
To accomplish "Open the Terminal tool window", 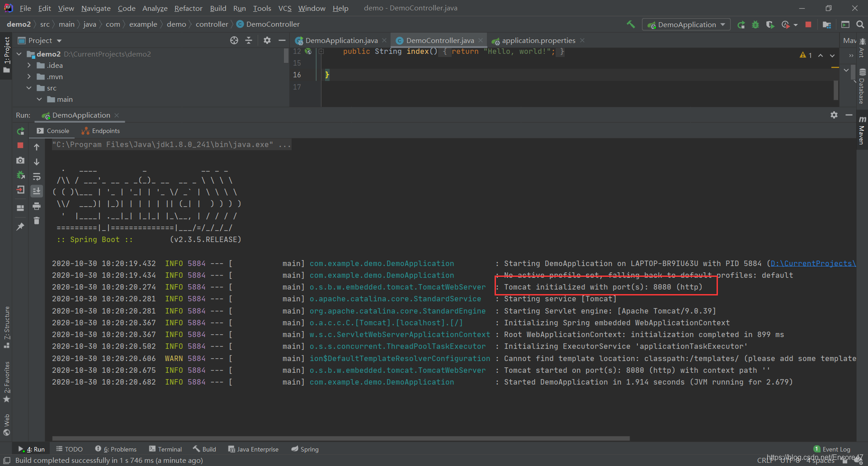I will (x=165, y=449).
